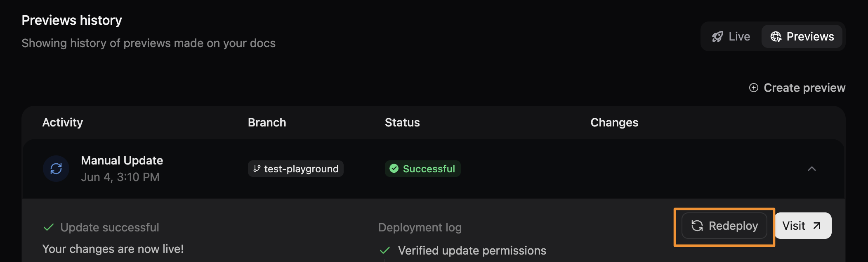Click the rocket icon beside Live
The image size is (868, 262).
point(718,36)
